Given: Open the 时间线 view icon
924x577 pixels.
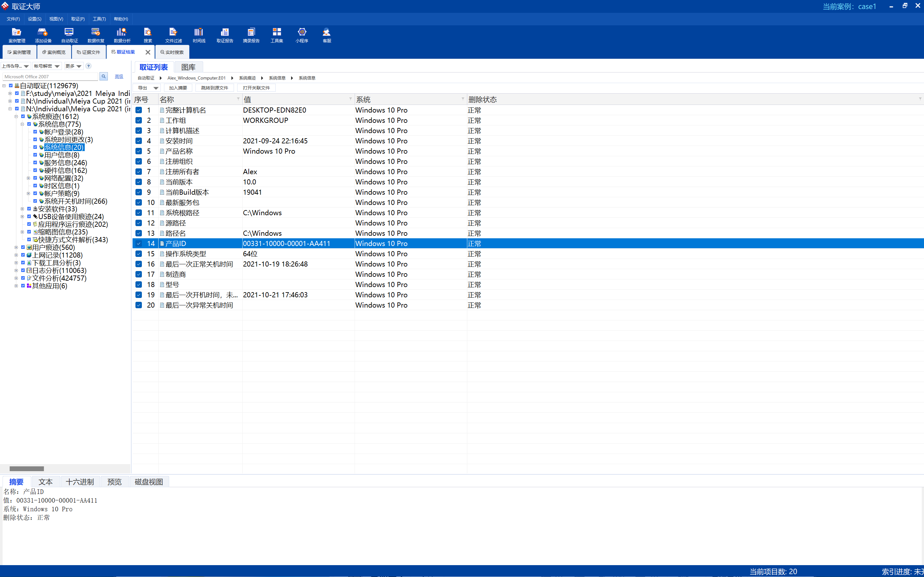Looking at the screenshot, I should coord(199,32).
